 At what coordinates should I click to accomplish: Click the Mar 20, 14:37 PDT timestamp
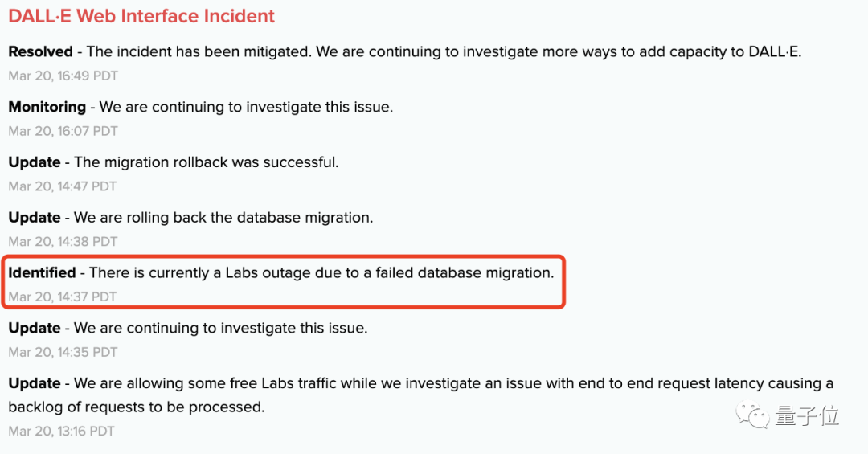pos(63,297)
